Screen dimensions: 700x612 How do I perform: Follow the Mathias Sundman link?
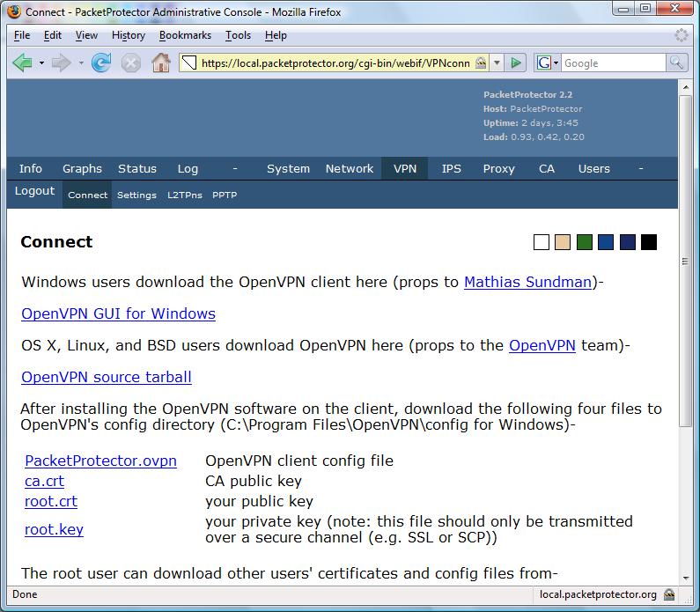[x=527, y=282]
